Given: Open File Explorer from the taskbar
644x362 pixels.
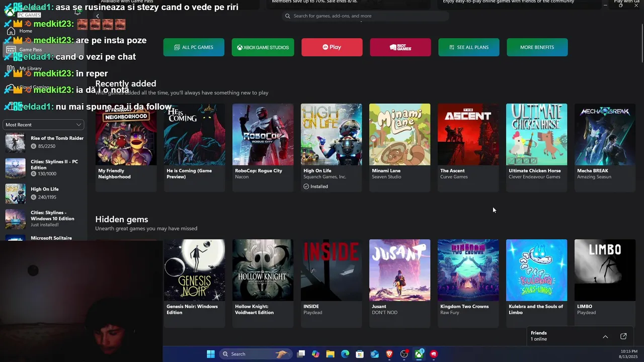Looking at the screenshot, I should tap(330, 354).
